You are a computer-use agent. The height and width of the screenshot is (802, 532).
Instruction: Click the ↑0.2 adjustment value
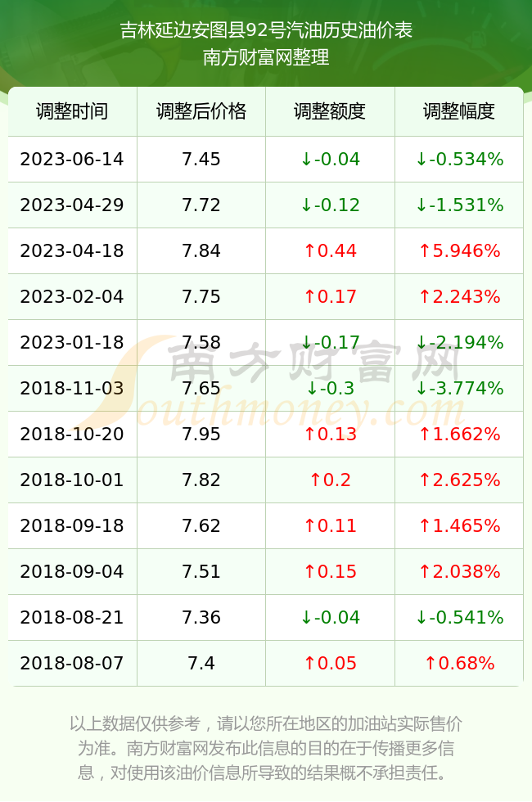330,480
